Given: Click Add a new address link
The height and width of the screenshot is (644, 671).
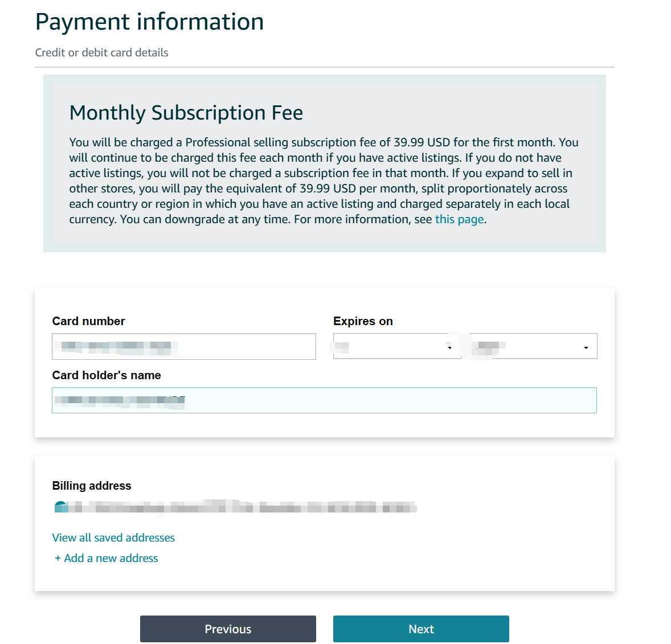Looking at the screenshot, I should (x=107, y=558).
